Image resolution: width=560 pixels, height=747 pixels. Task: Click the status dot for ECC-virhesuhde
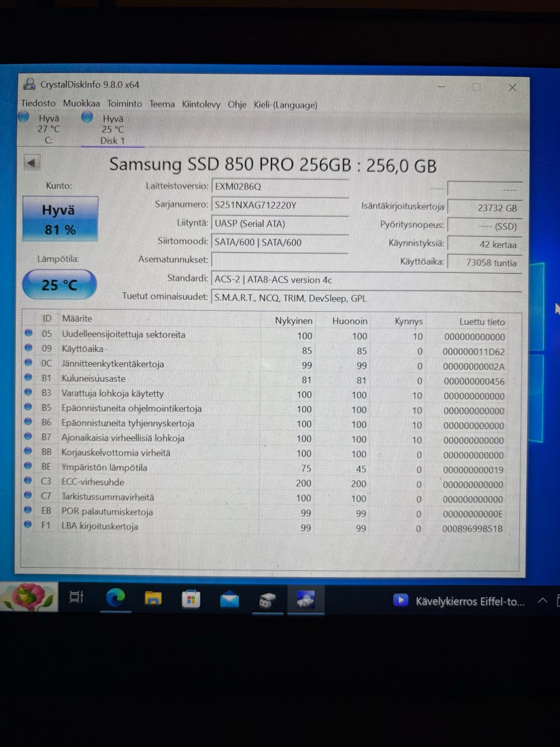pyautogui.click(x=28, y=481)
